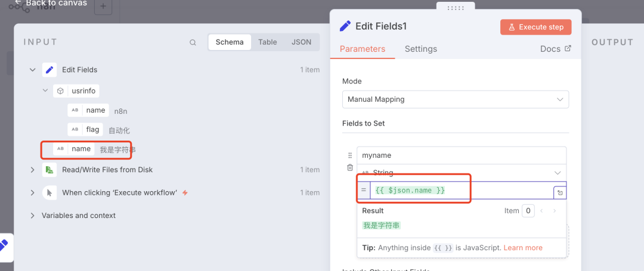Switch input view to JSON
Screen dimensions: 644x271
point(301,42)
